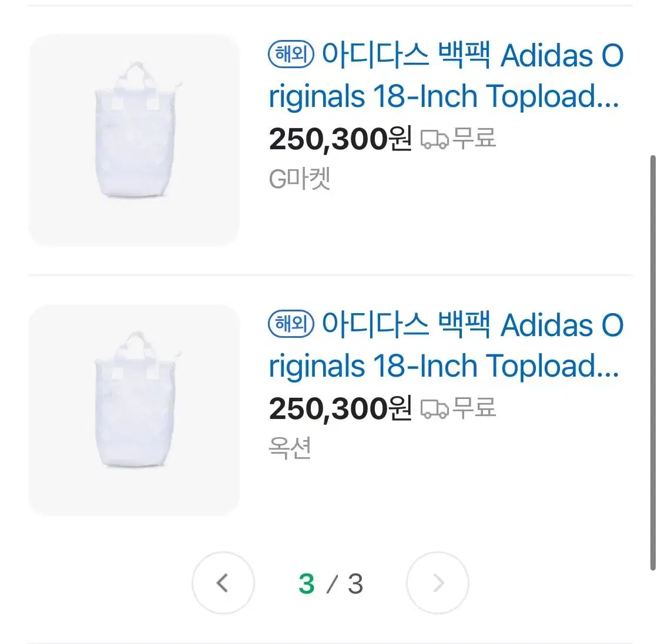Select the G마켓 seller name
Screen dimensions: 661x644
[x=300, y=179]
